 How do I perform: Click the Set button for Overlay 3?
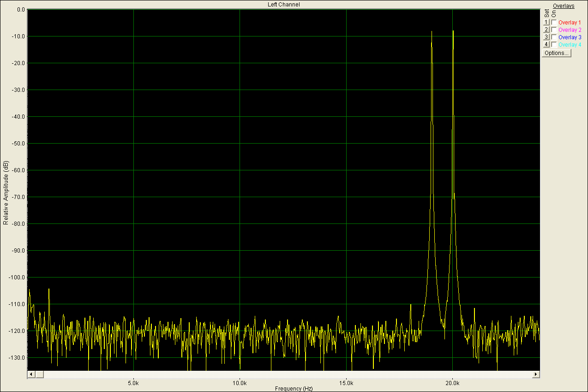coord(546,37)
